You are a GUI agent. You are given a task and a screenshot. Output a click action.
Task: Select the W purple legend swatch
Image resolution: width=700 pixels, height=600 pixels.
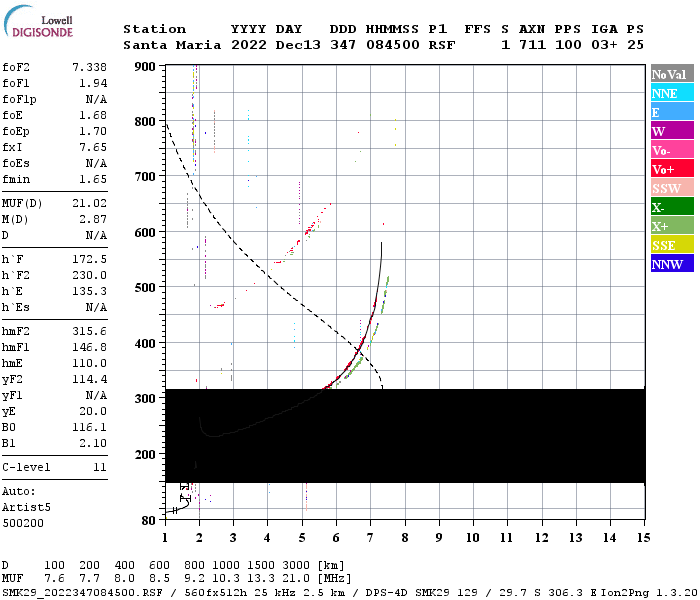click(672, 131)
